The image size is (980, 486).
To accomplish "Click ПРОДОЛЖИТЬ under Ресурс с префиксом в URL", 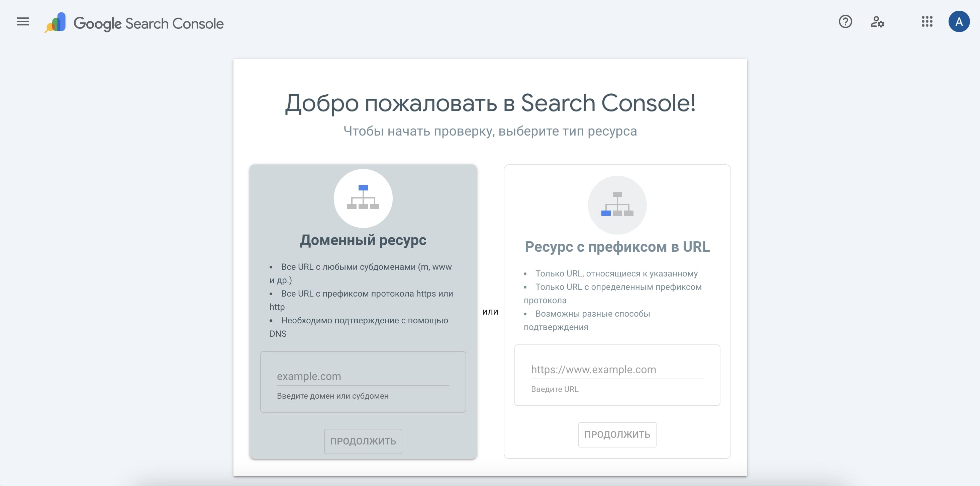I will [x=617, y=434].
